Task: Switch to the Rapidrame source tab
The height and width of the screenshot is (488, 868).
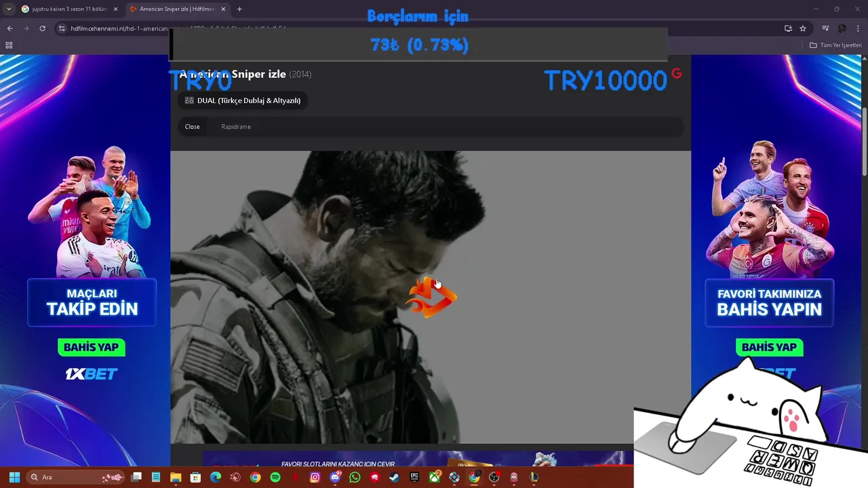Action: coord(236,127)
